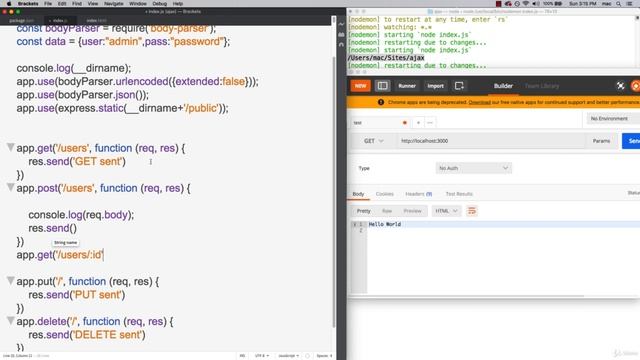
Task: Open the Extension Manager icon in Brackets
Action: click(342, 35)
